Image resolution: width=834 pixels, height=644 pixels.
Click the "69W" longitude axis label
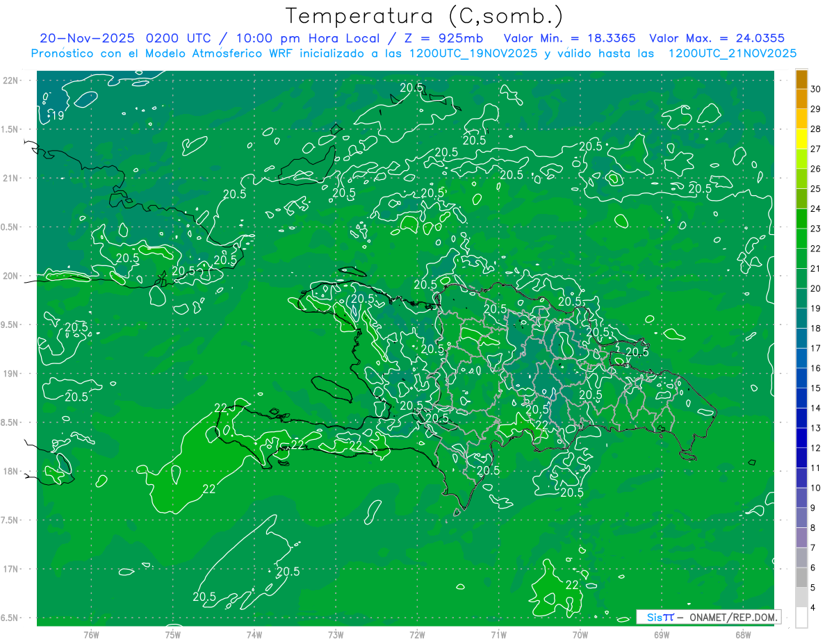(x=661, y=634)
